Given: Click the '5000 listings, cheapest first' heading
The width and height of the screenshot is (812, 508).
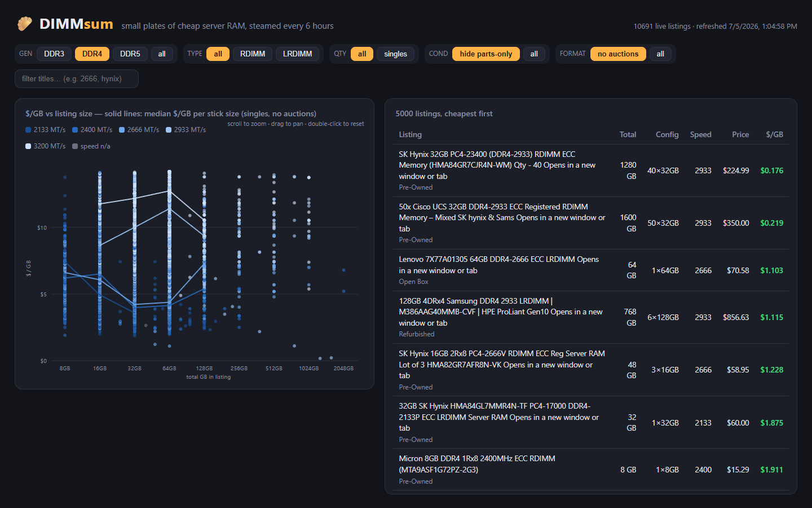Looking at the screenshot, I should [444, 113].
